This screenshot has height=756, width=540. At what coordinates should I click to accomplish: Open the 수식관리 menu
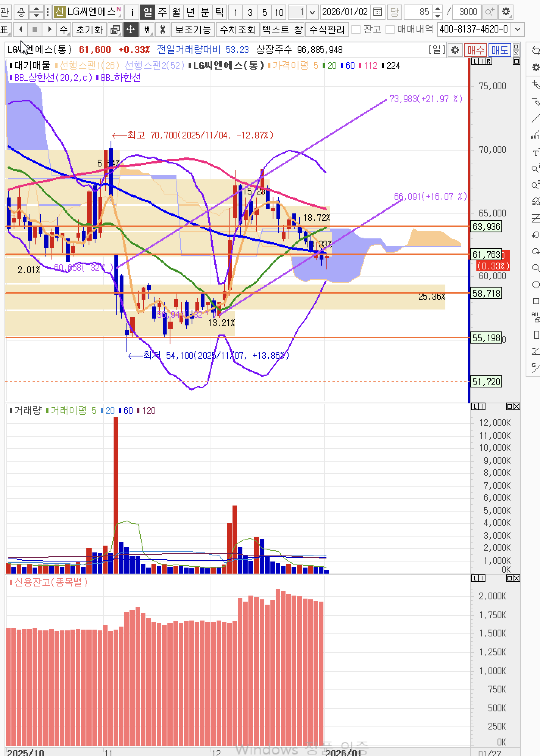coord(327,30)
